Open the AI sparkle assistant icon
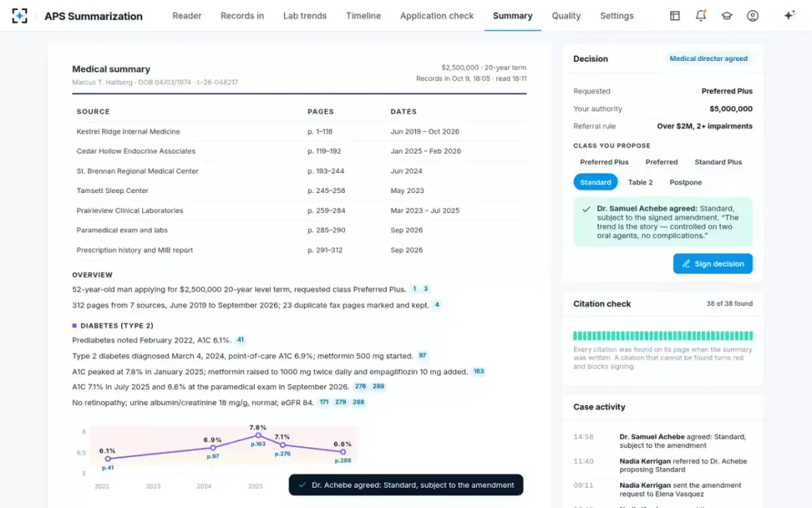812x508 pixels. (x=789, y=16)
